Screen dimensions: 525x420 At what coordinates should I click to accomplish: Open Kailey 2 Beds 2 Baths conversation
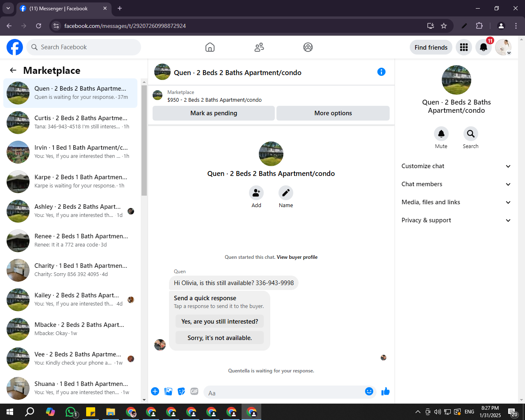tap(71, 300)
